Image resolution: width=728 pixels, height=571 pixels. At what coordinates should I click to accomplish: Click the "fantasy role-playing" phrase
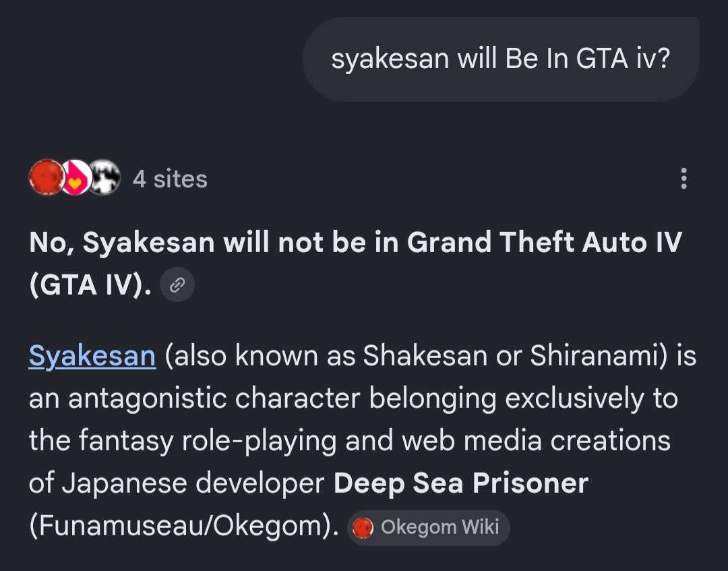[207, 441]
